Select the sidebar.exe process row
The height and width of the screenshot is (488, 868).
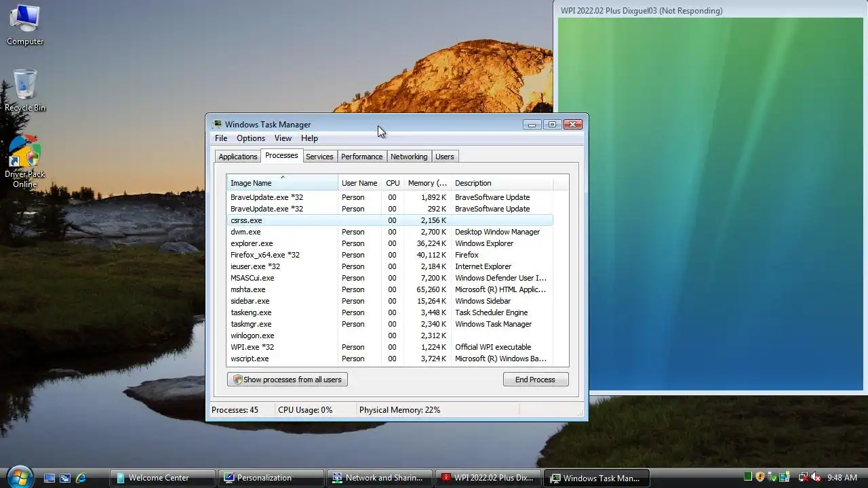click(390, 301)
